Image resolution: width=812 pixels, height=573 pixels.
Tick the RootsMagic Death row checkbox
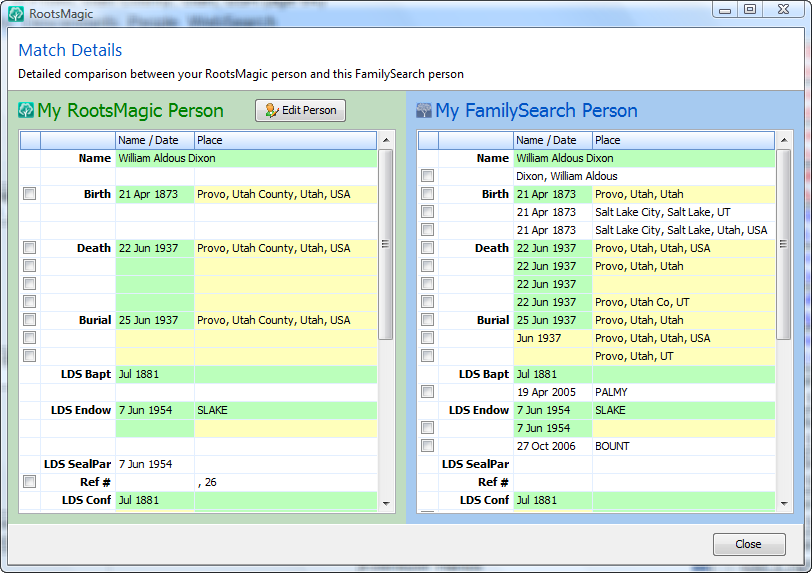pos(30,248)
